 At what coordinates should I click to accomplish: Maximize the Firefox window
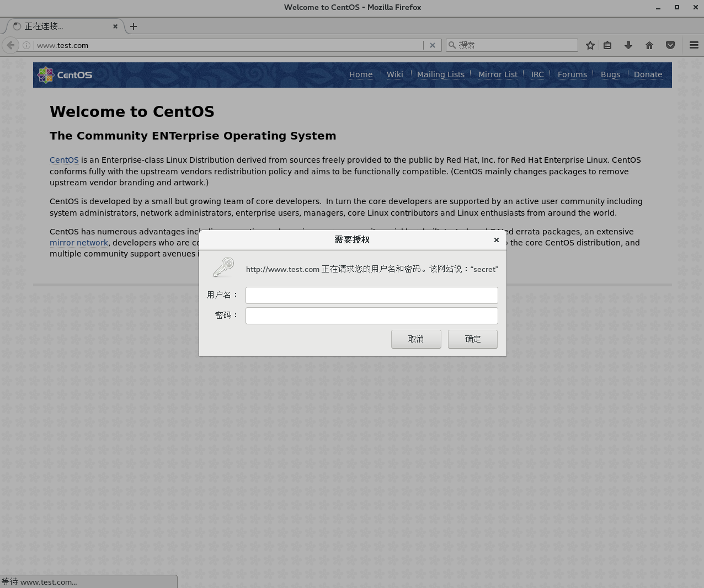(677, 8)
